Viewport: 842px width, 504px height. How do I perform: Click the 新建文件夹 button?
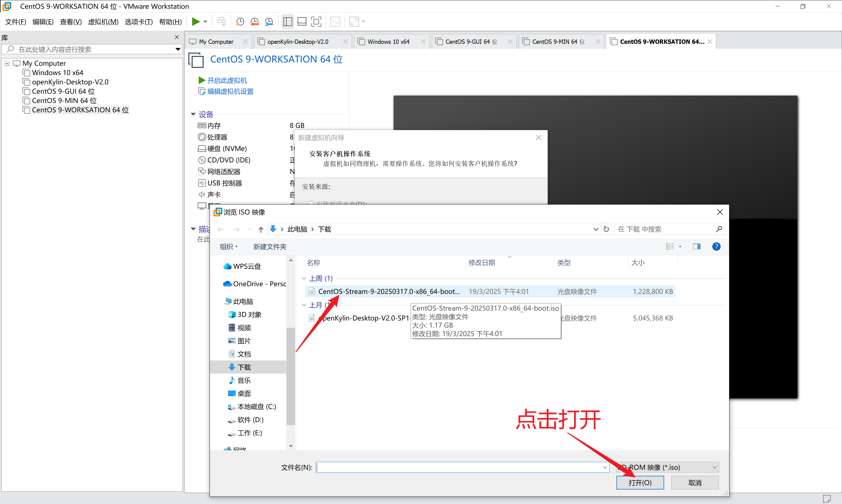[x=270, y=247]
